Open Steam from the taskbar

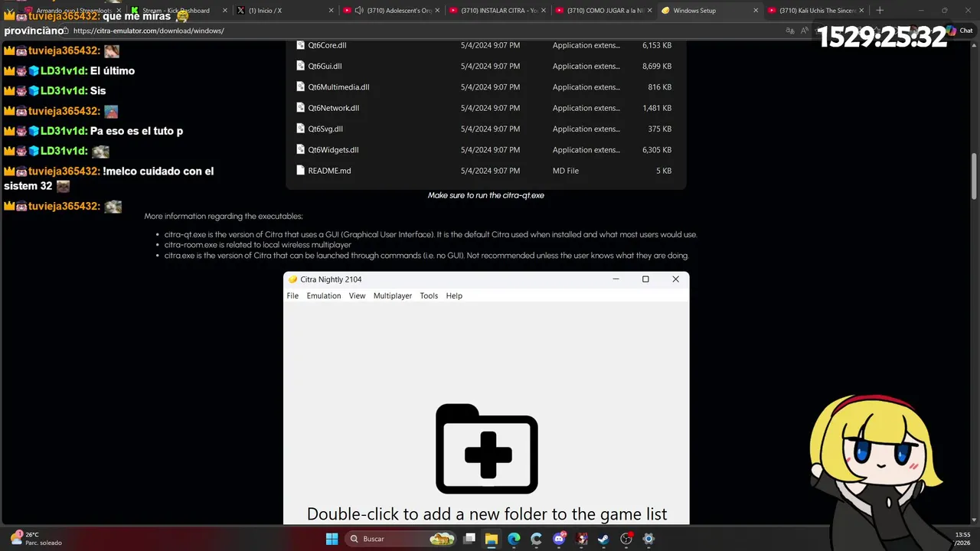click(603, 539)
